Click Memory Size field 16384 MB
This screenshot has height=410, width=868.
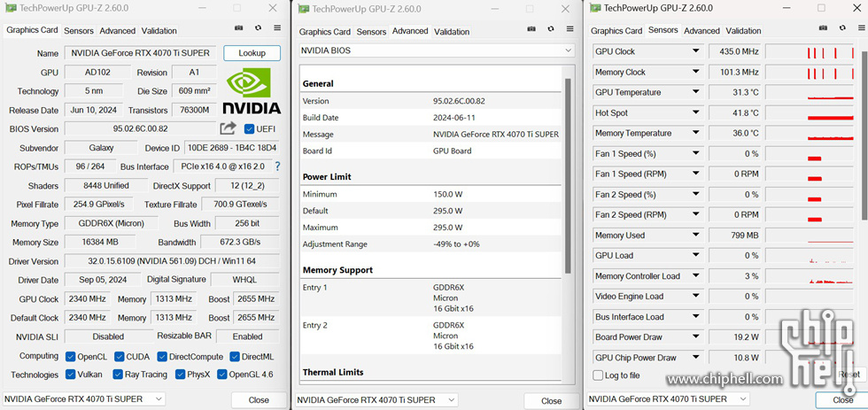pyautogui.click(x=100, y=243)
